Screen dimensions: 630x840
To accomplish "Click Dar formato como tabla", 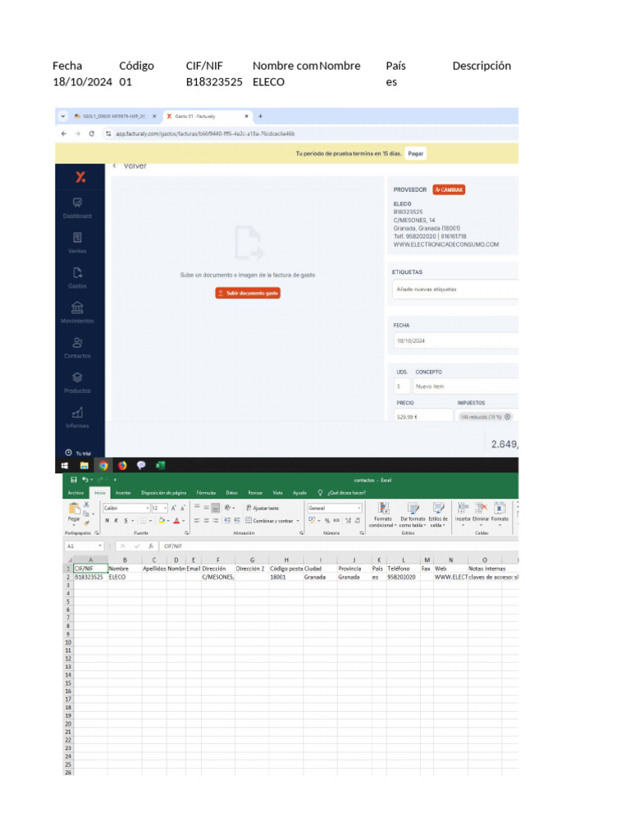I will (x=413, y=515).
